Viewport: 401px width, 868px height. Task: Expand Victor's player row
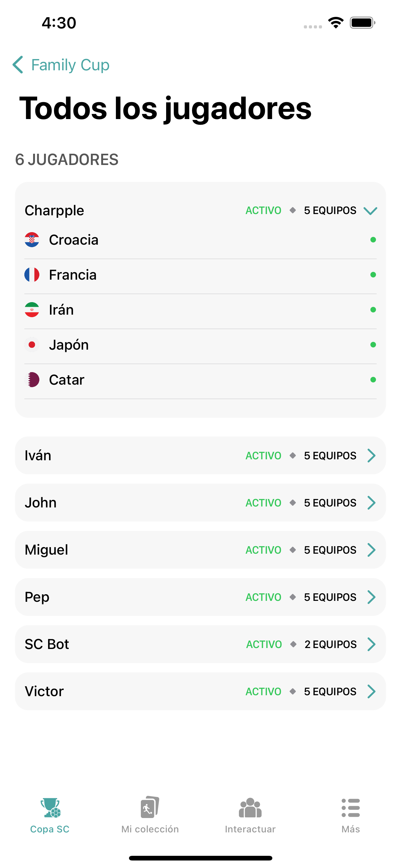200,691
